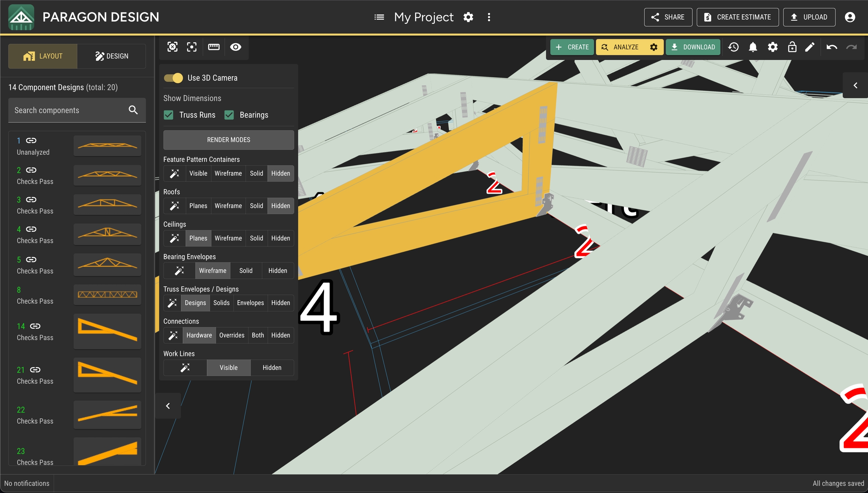This screenshot has width=868, height=493.
Task: Toggle the eye visibility panel icon
Action: click(x=235, y=47)
